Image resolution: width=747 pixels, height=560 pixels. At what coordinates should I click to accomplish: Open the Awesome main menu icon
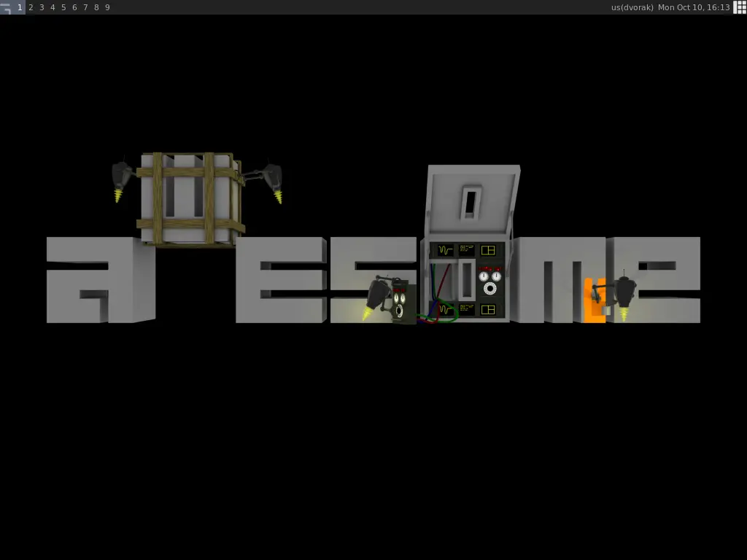point(7,7)
